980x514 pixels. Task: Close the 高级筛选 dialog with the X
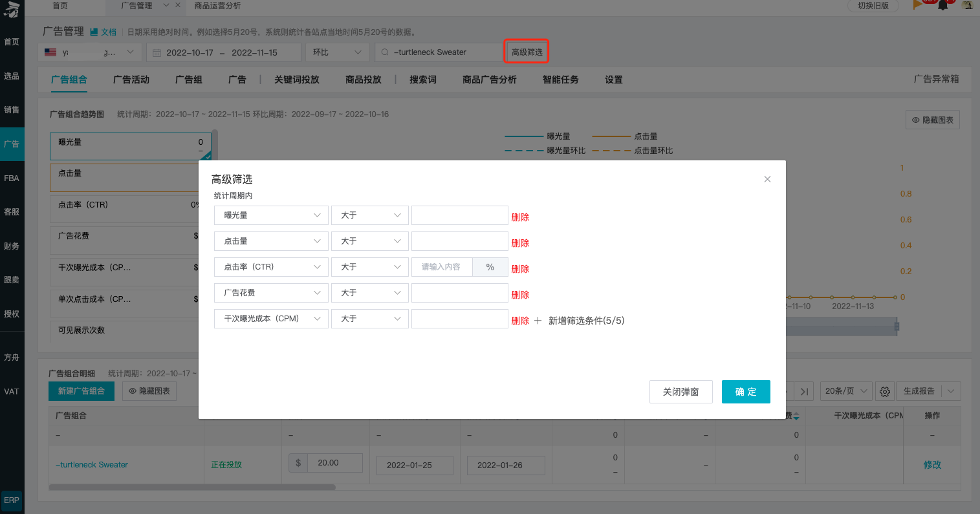tap(767, 179)
